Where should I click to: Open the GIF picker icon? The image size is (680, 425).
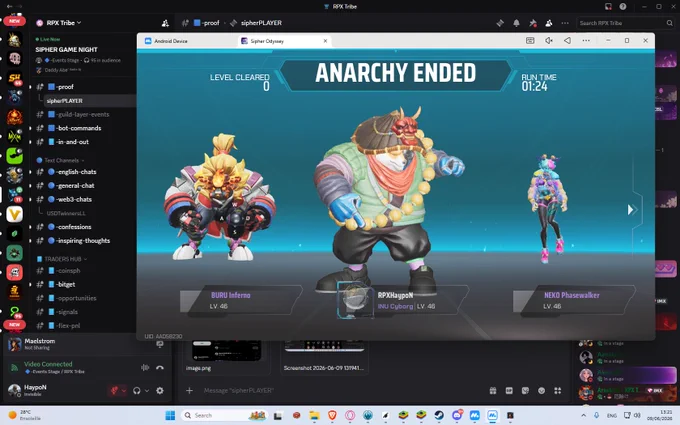509,391
